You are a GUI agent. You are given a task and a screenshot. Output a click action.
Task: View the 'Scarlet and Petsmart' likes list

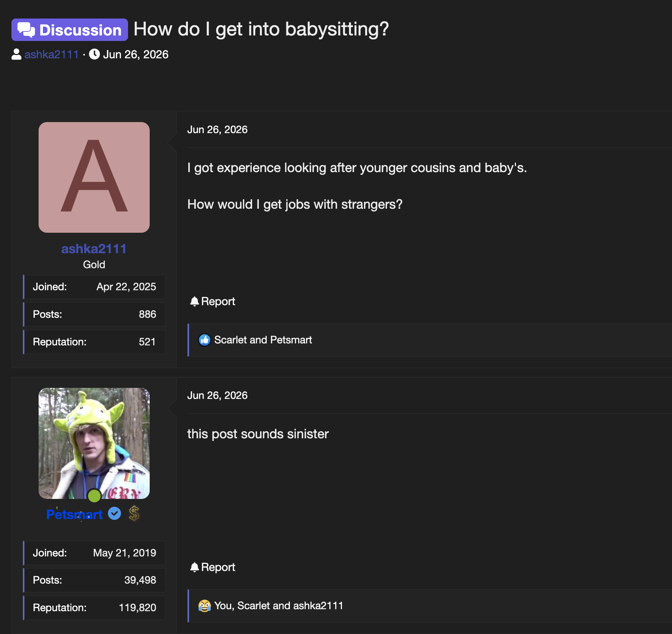(263, 340)
